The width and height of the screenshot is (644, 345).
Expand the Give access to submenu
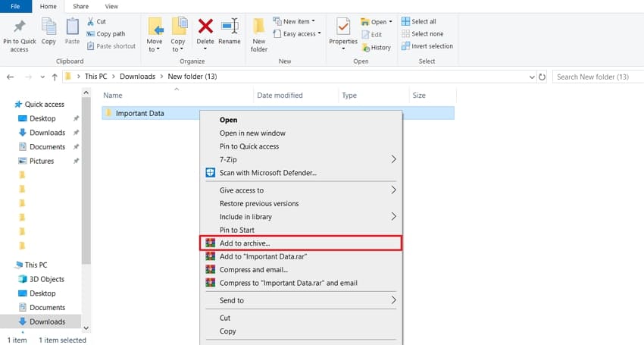pyautogui.click(x=393, y=190)
